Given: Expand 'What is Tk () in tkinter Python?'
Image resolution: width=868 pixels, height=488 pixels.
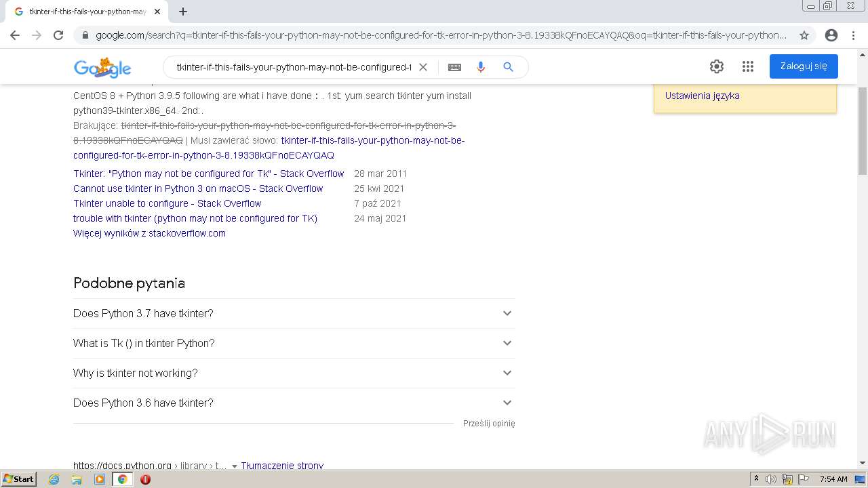Looking at the screenshot, I should [x=294, y=343].
